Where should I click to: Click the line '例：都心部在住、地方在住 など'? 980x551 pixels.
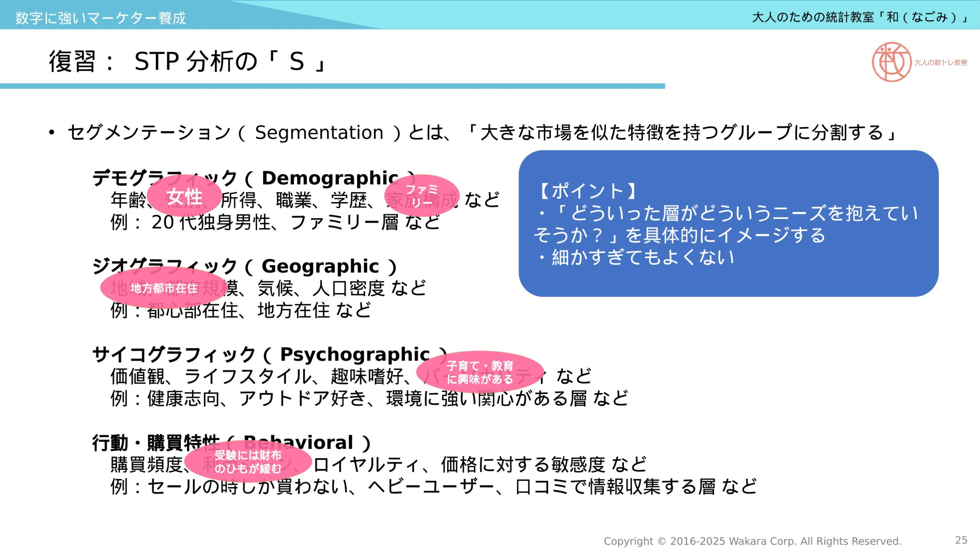[241, 310]
